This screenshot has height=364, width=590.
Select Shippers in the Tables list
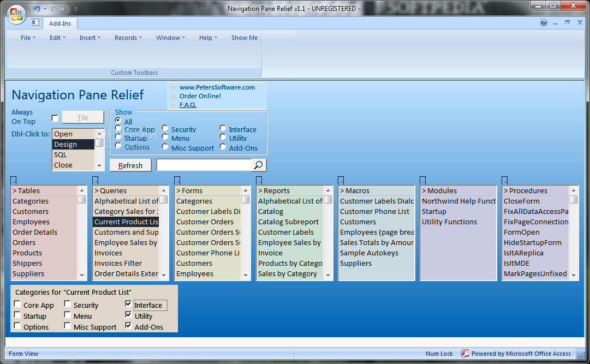[x=44, y=263]
